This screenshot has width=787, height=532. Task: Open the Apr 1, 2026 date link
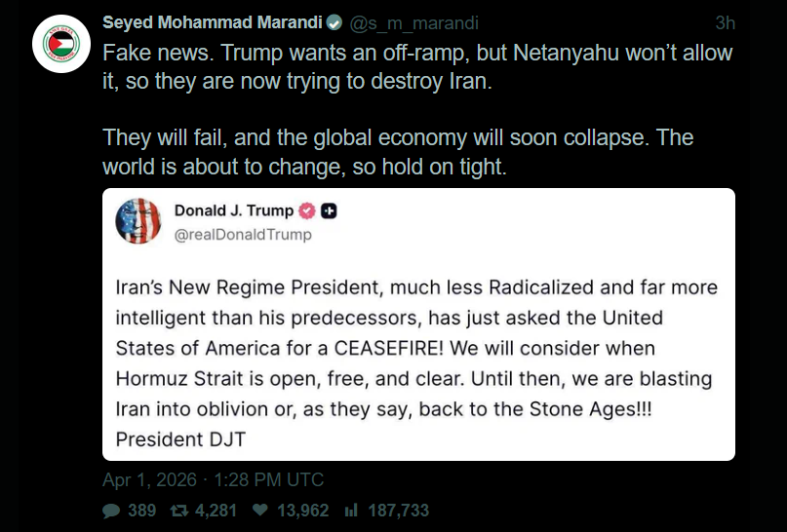click(x=149, y=479)
